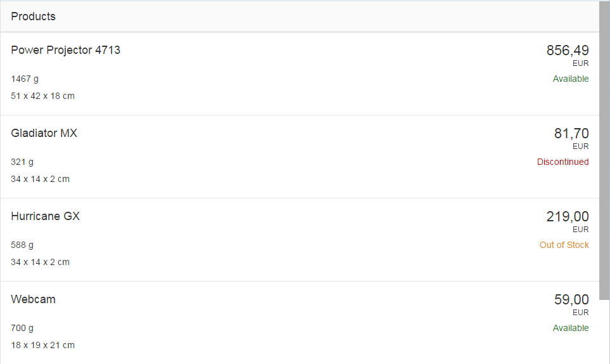The height and width of the screenshot is (364, 610).
Task: Click the 588 g weight text
Action: pyautogui.click(x=22, y=245)
